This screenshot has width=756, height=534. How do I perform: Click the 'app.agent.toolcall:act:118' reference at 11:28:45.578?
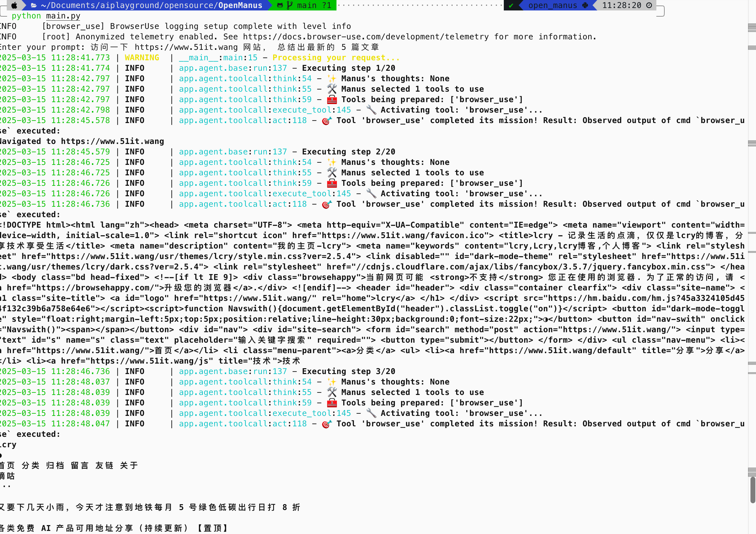[243, 121]
